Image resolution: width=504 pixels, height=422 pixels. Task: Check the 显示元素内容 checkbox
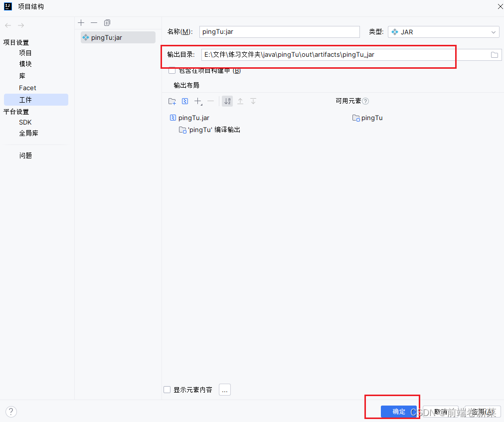(x=167, y=390)
